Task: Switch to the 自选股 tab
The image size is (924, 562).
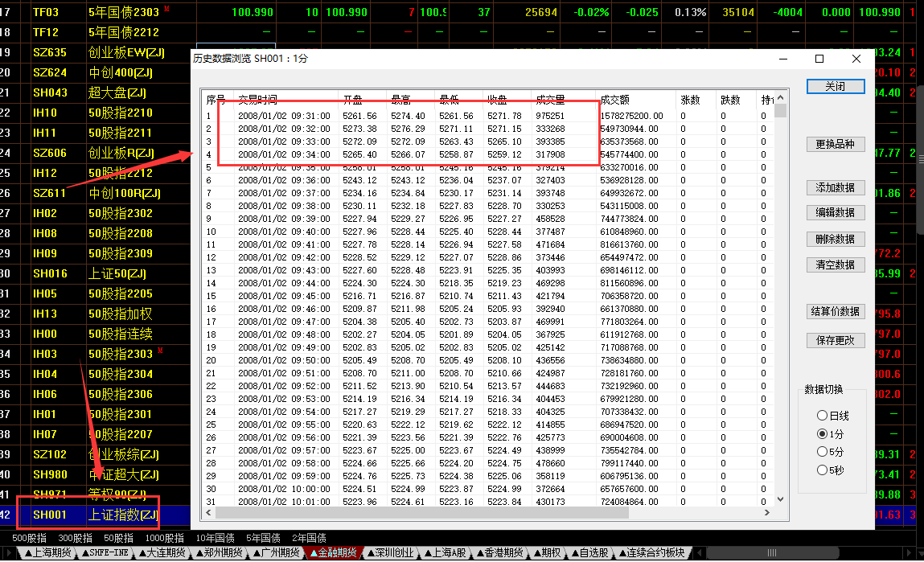Action: [x=590, y=553]
